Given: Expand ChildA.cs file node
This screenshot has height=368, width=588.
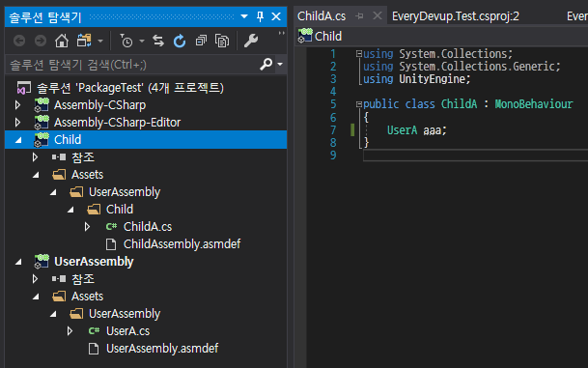Looking at the screenshot, I should coord(87,227).
